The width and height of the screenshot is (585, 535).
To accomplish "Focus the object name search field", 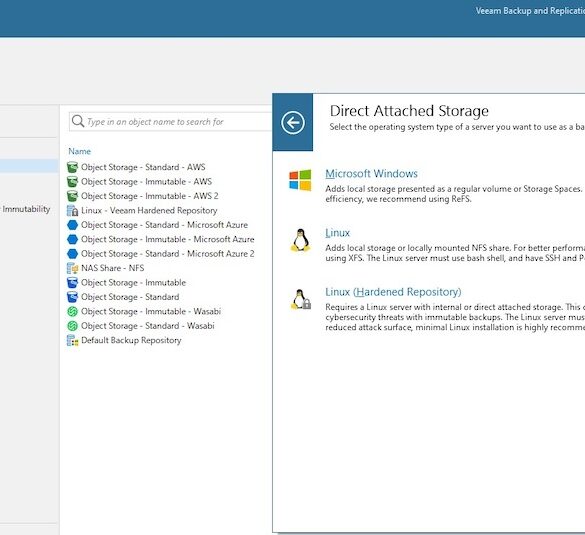I will pyautogui.click(x=171, y=122).
